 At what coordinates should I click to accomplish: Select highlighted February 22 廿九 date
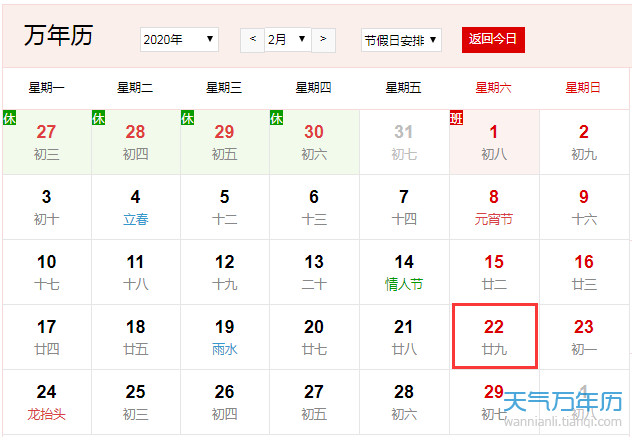pos(495,336)
